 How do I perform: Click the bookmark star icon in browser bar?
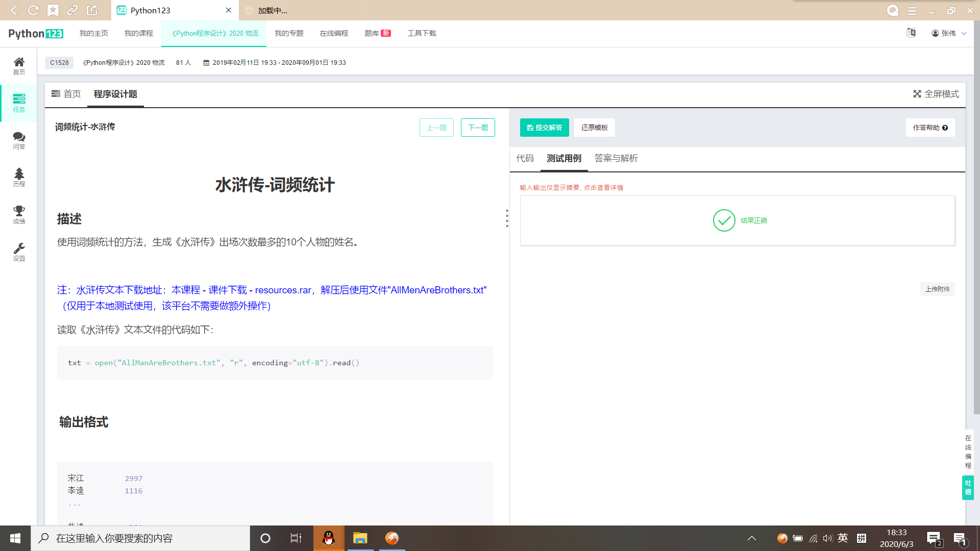(x=53, y=10)
